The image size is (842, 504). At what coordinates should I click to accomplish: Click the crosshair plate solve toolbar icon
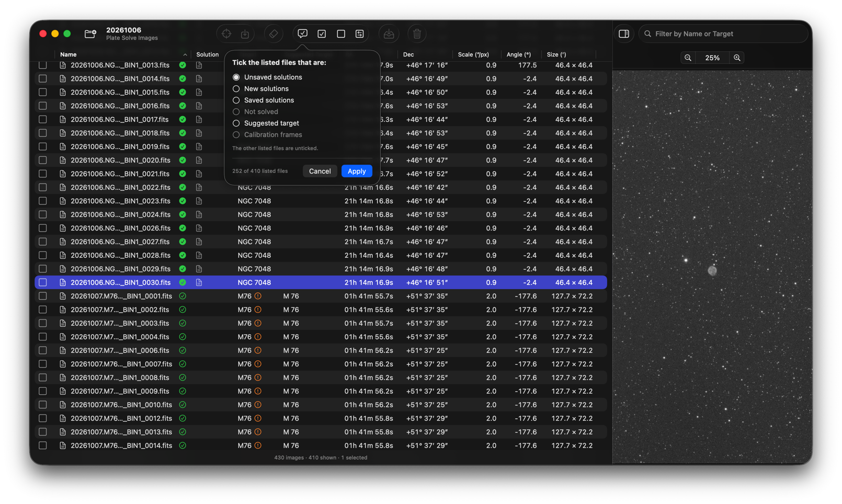tap(226, 34)
